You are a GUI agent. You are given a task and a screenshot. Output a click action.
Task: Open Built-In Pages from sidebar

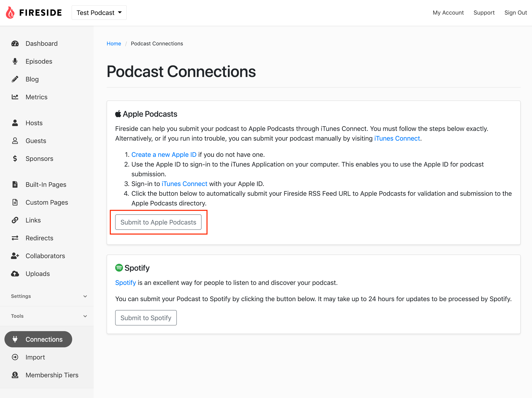[46, 184]
